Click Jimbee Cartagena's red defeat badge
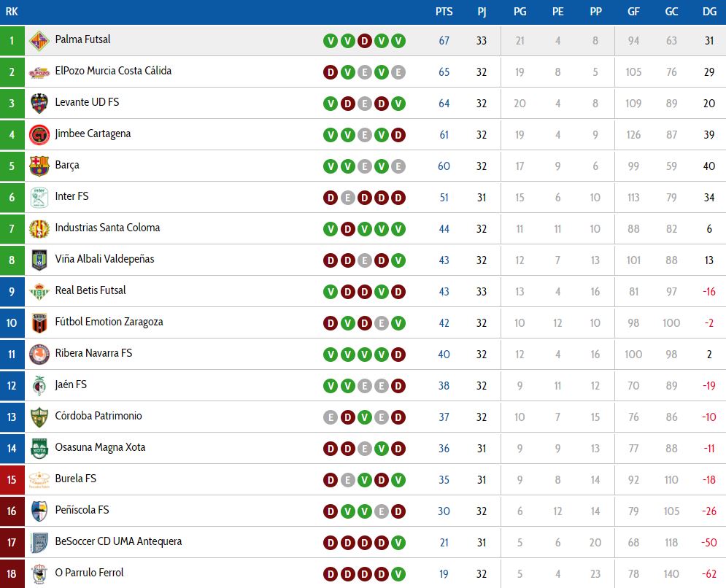 tap(398, 135)
